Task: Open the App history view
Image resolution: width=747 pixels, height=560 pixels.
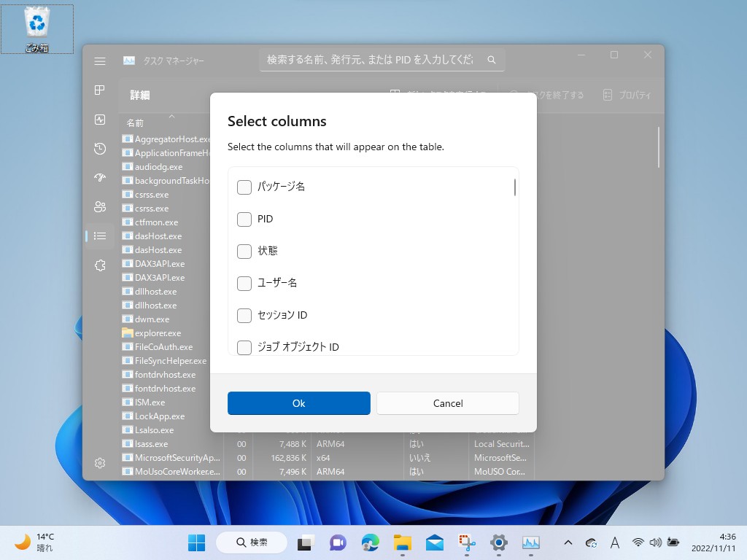Action: click(x=100, y=149)
